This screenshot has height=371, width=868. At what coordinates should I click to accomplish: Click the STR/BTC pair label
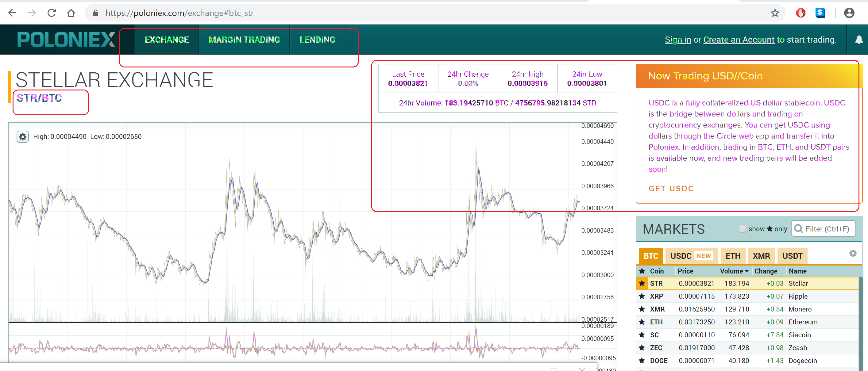(x=39, y=98)
